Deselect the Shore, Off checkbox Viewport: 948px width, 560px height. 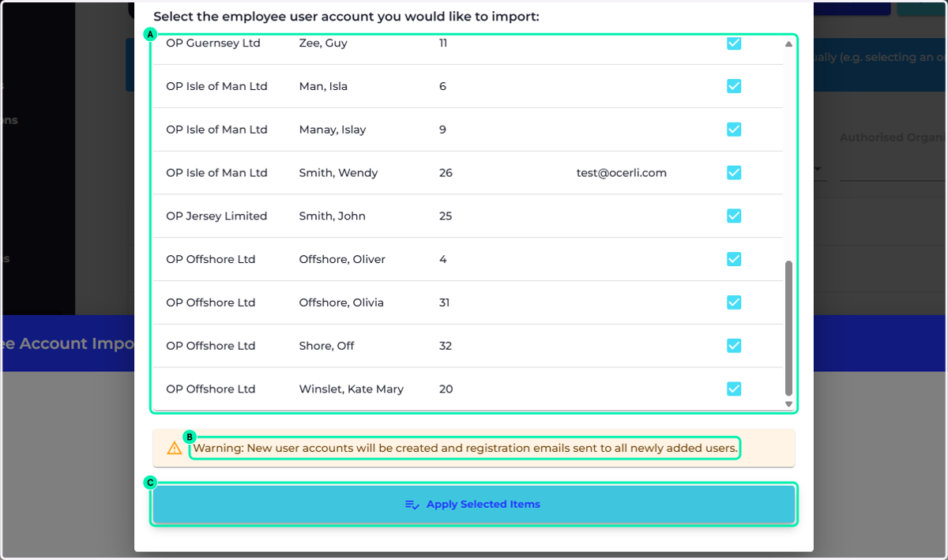click(x=734, y=345)
